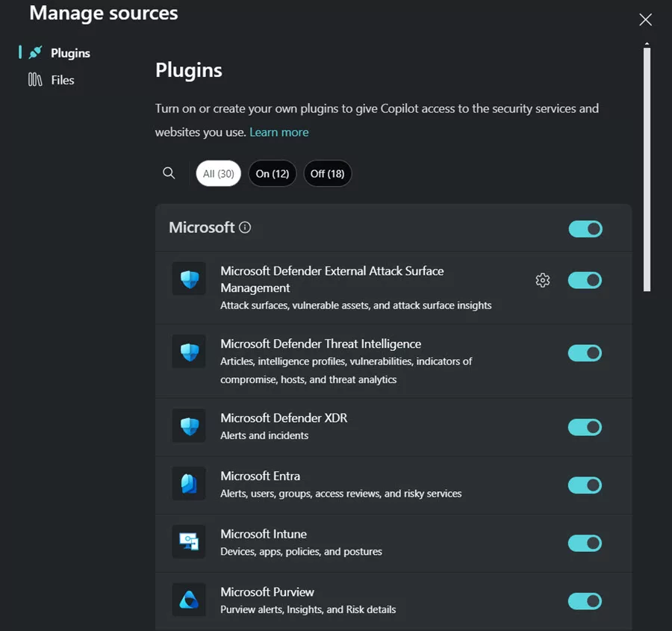Click the search magnifier icon
Image resolution: width=672 pixels, height=631 pixels.
[169, 173]
